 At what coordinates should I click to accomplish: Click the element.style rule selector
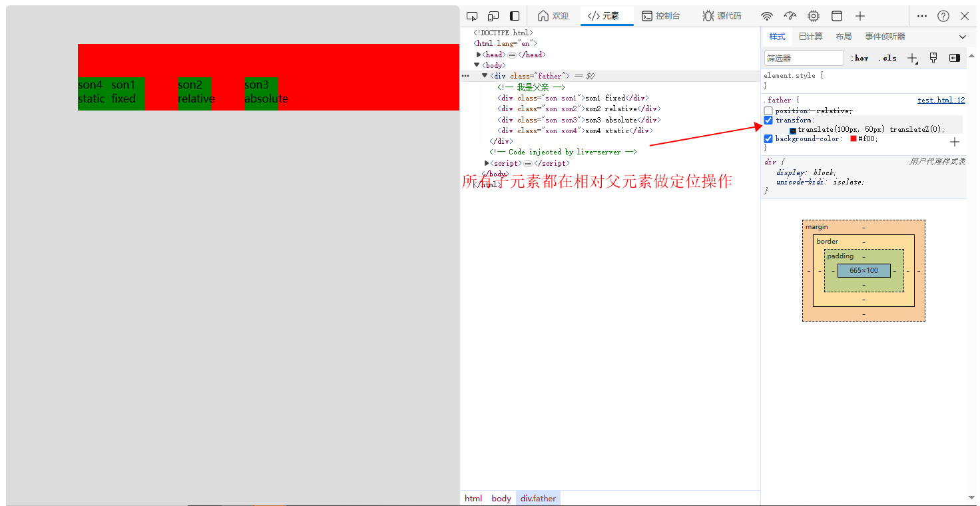790,76
